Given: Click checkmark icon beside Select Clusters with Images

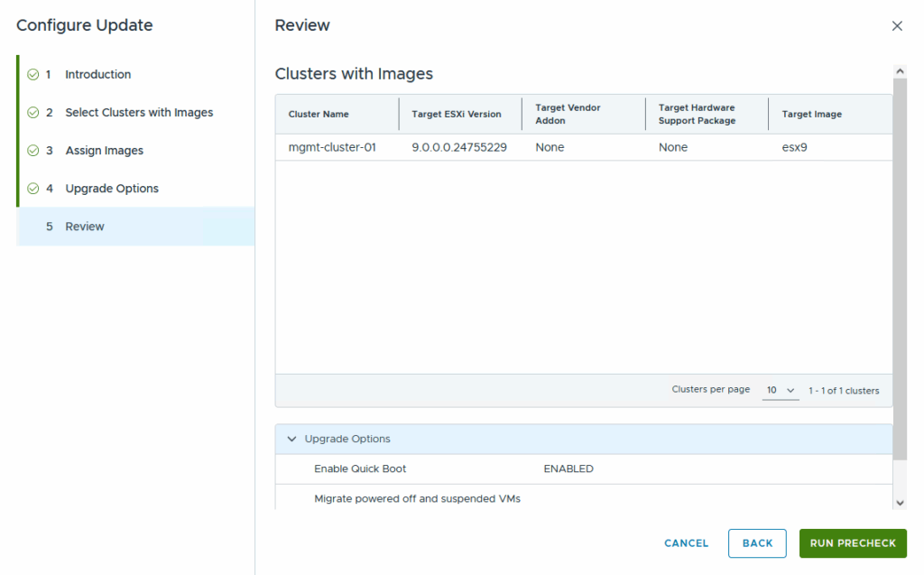Looking at the screenshot, I should pos(32,113).
